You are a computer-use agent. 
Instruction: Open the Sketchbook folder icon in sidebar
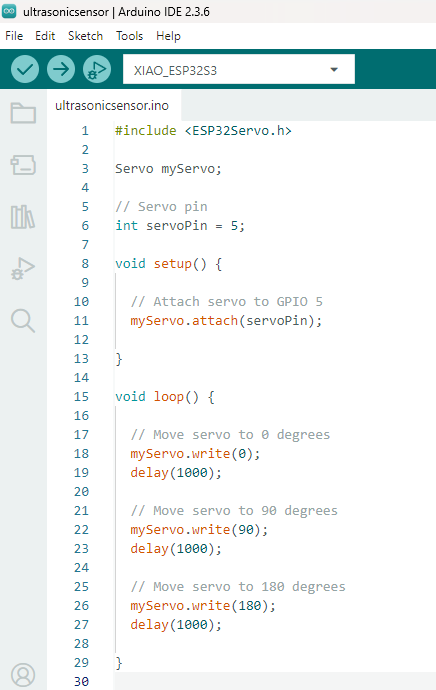click(x=23, y=113)
